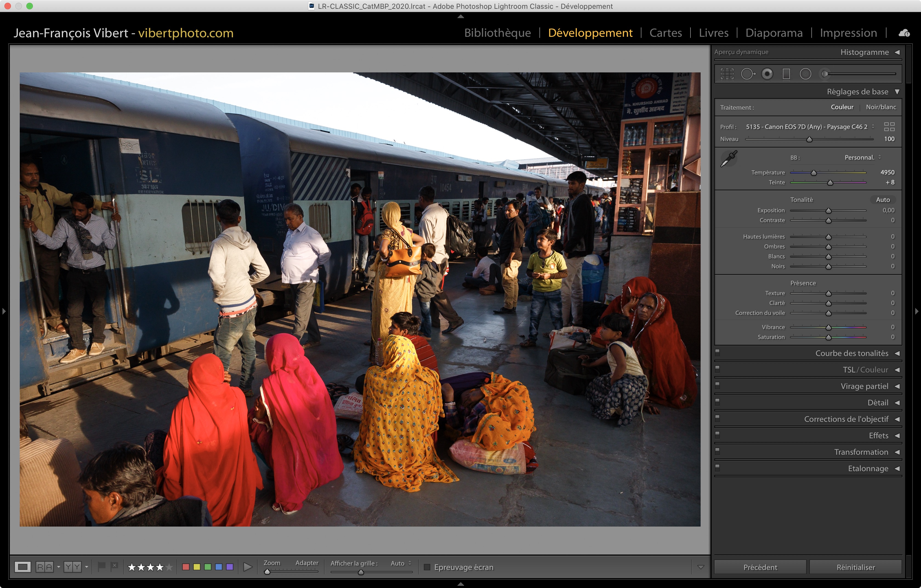Pick the Radial Filter tool

pyautogui.click(x=806, y=74)
